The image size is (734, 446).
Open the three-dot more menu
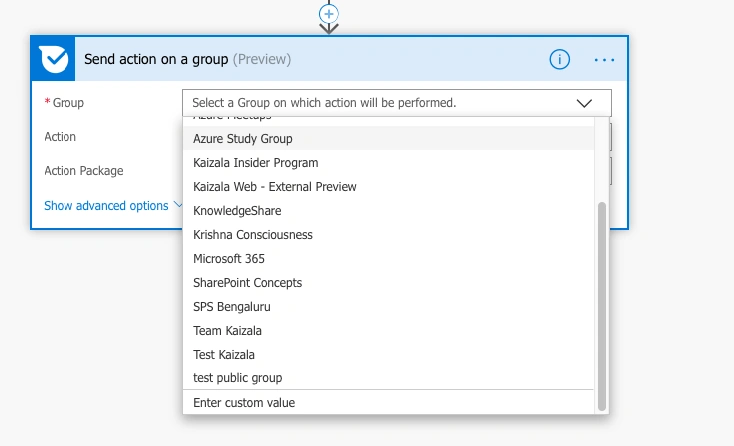(x=604, y=60)
